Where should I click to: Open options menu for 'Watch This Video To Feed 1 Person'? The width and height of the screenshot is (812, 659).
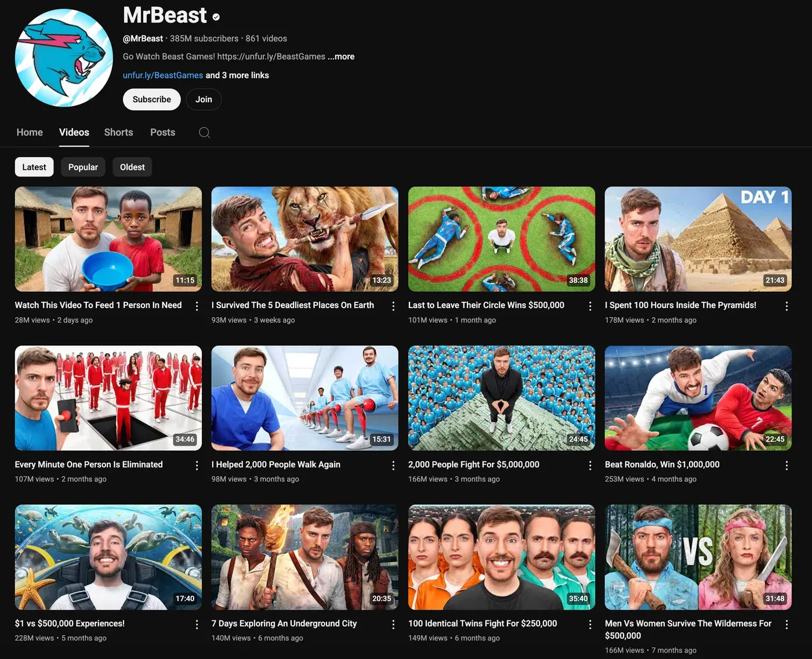point(197,306)
